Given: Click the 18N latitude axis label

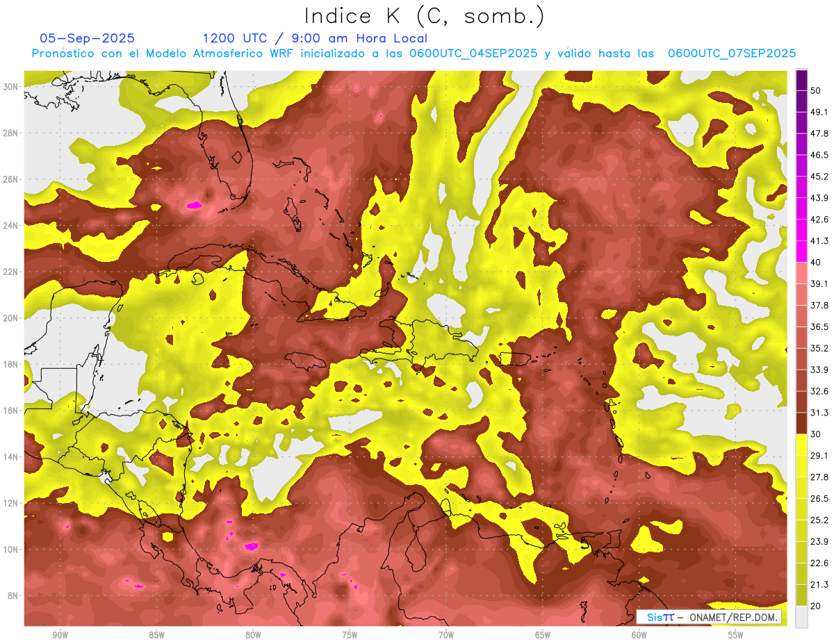Looking at the screenshot, I should tap(10, 364).
